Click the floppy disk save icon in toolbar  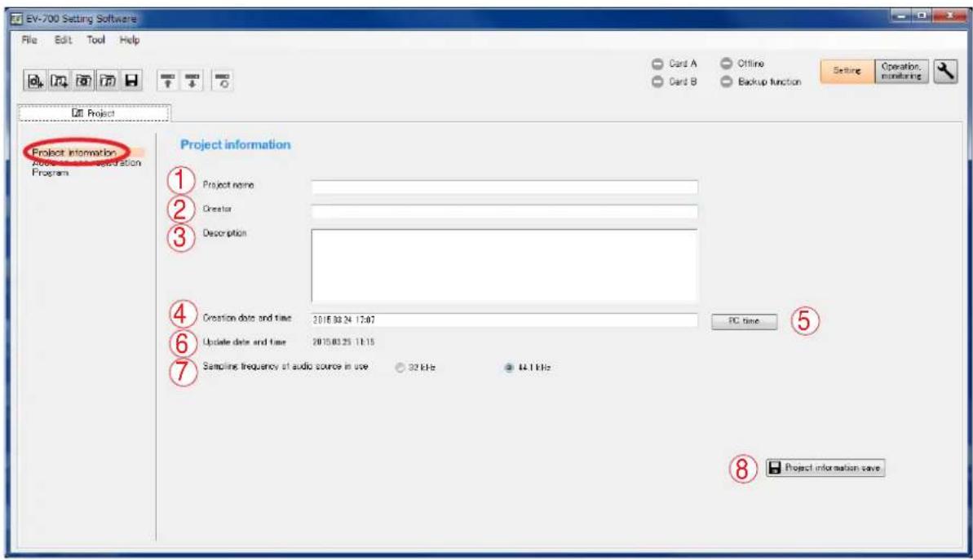click(131, 81)
